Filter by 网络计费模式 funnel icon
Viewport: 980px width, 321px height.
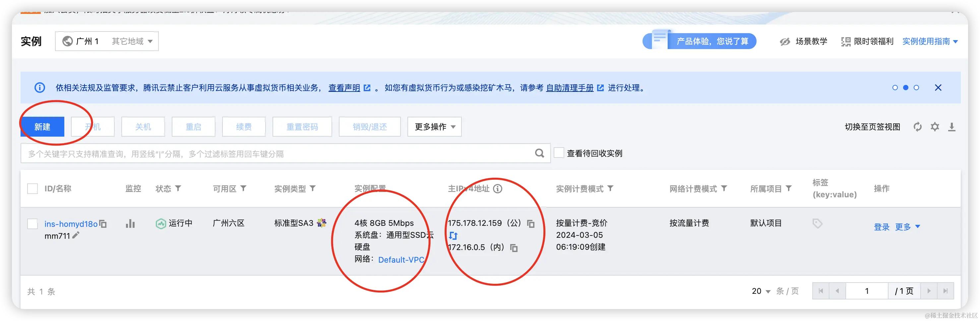click(x=724, y=188)
